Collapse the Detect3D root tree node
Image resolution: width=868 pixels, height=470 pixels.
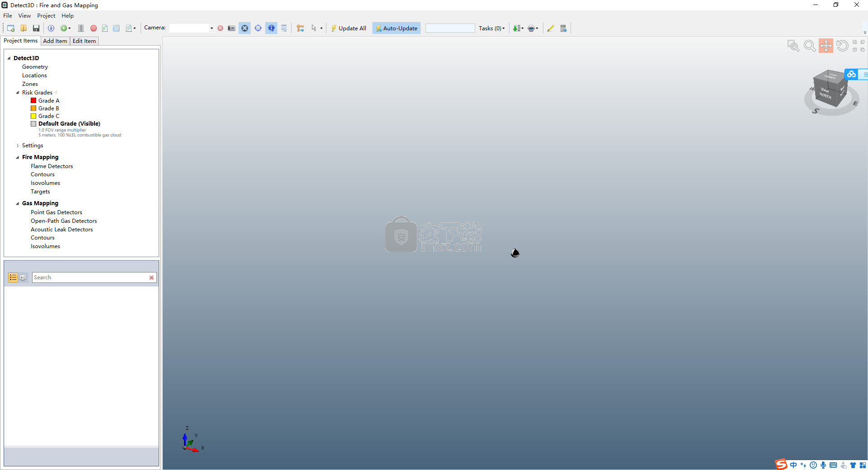9,58
